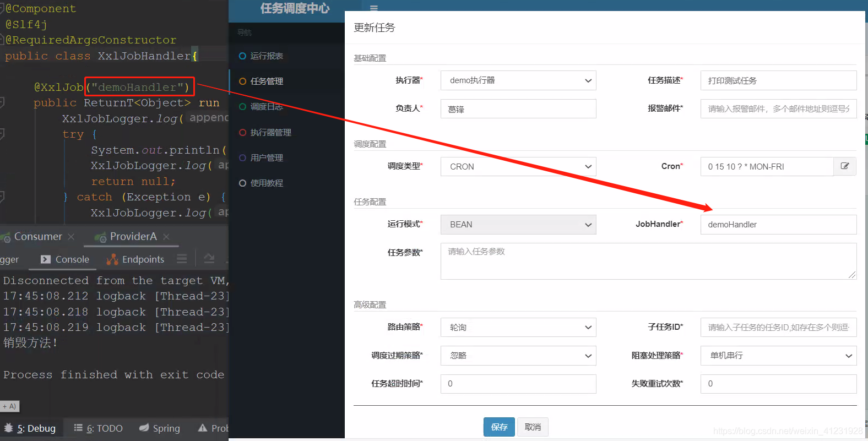This screenshot has width=868, height=441.
Task: Open 使用教程 in the sidebar
Action: pos(267,183)
